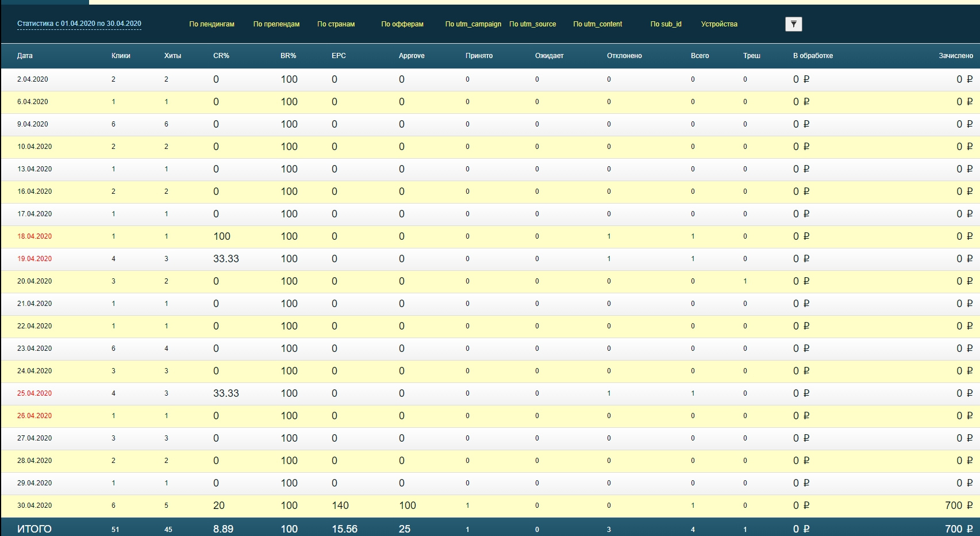Click EPC value 140 in the 30.04.2020 row
The image size is (980, 536).
click(x=340, y=506)
